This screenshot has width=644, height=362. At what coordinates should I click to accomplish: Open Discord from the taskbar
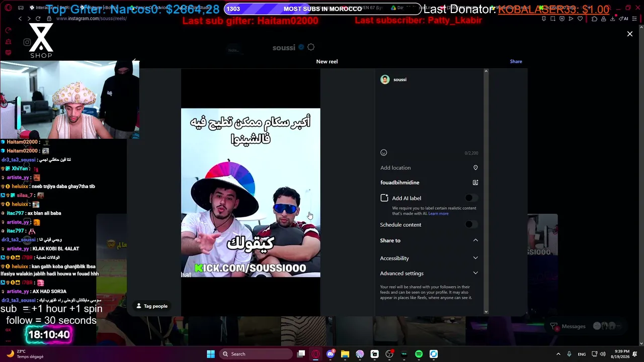click(330, 354)
